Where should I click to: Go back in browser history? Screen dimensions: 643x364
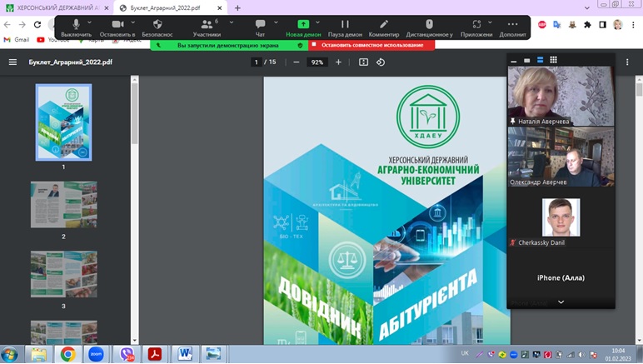click(x=7, y=25)
